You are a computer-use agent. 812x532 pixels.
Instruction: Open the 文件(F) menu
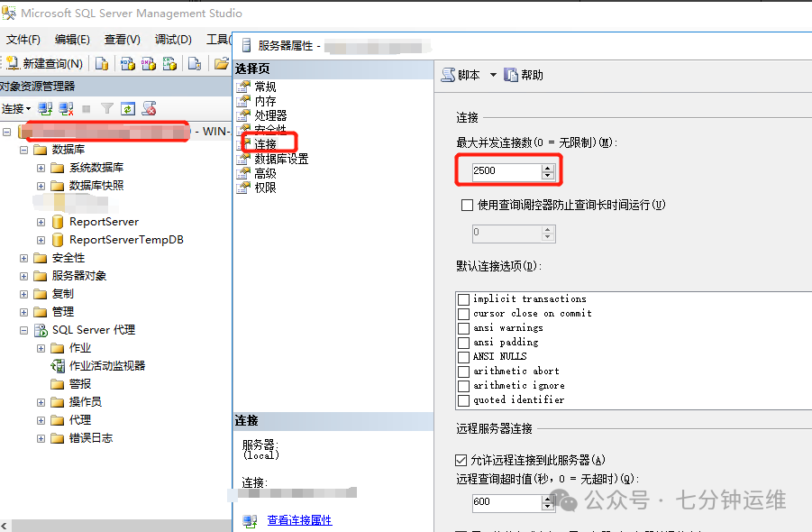pyautogui.click(x=23, y=40)
